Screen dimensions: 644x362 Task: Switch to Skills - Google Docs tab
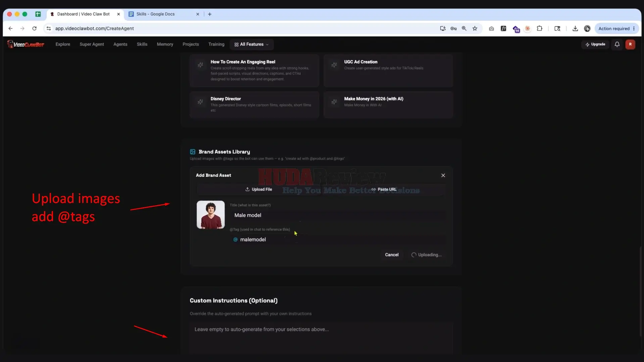[x=164, y=14]
